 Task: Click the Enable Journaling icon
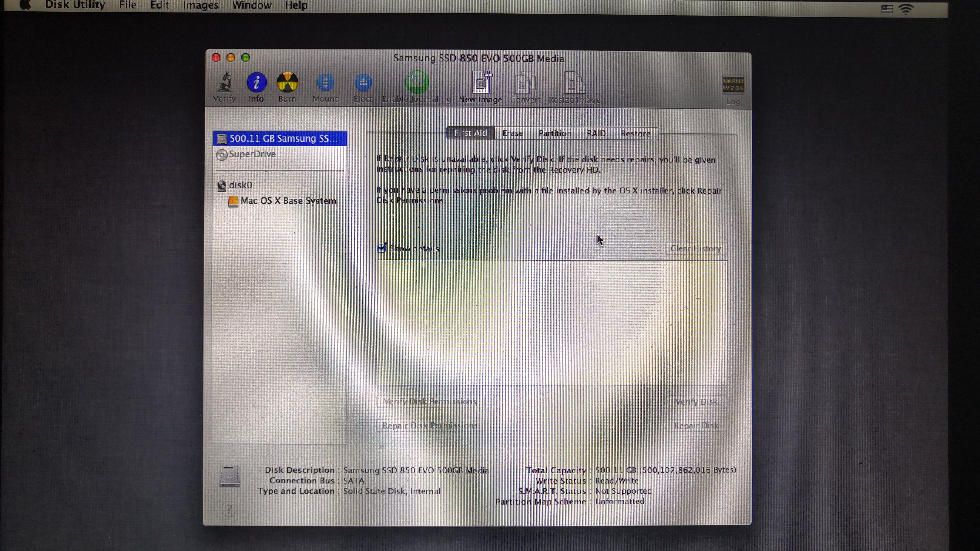[x=417, y=82]
